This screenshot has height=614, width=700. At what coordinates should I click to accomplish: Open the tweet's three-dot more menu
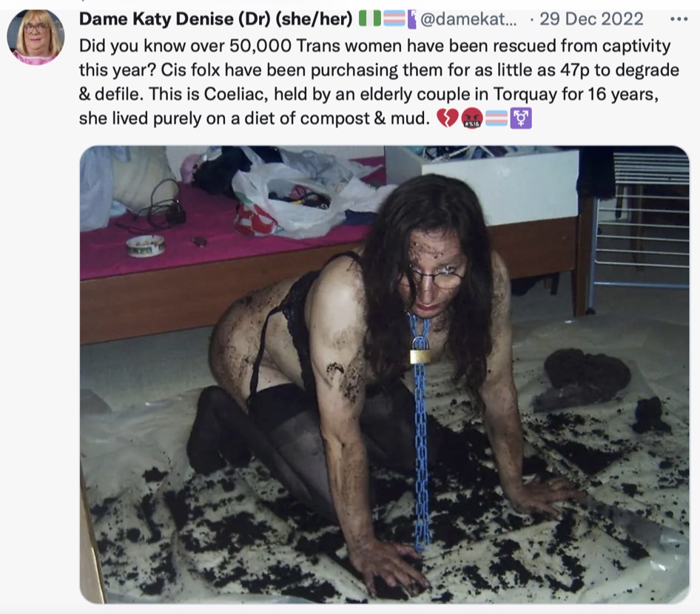(679, 19)
